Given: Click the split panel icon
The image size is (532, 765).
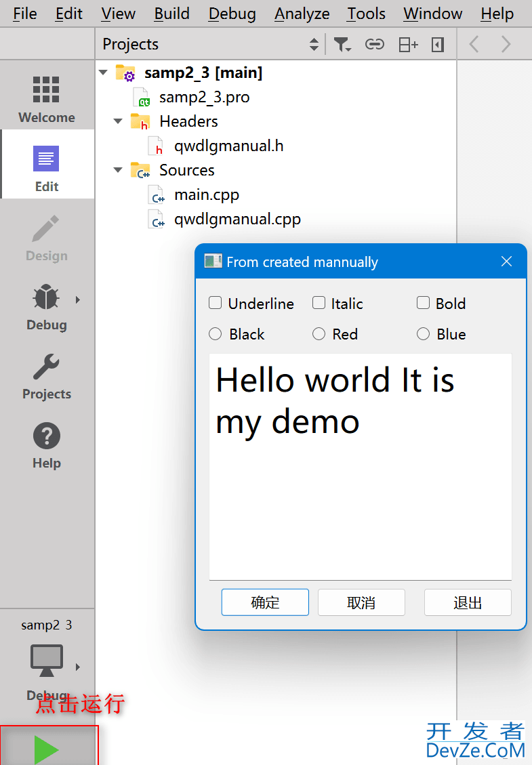Looking at the screenshot, I should pos(408,45).
